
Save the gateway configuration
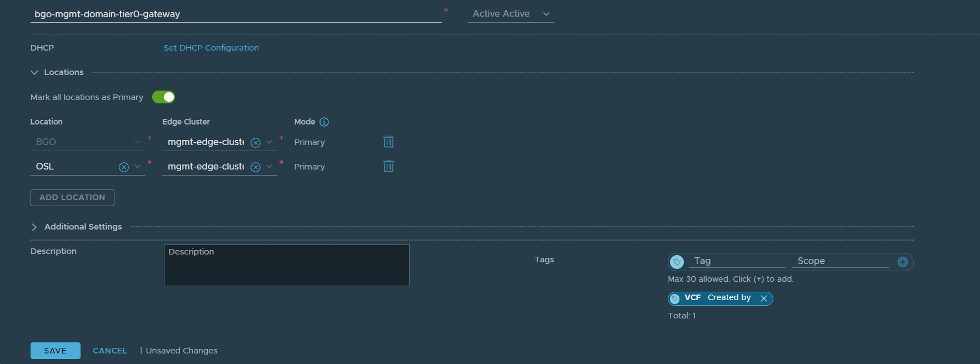click(x=55, y=351)
